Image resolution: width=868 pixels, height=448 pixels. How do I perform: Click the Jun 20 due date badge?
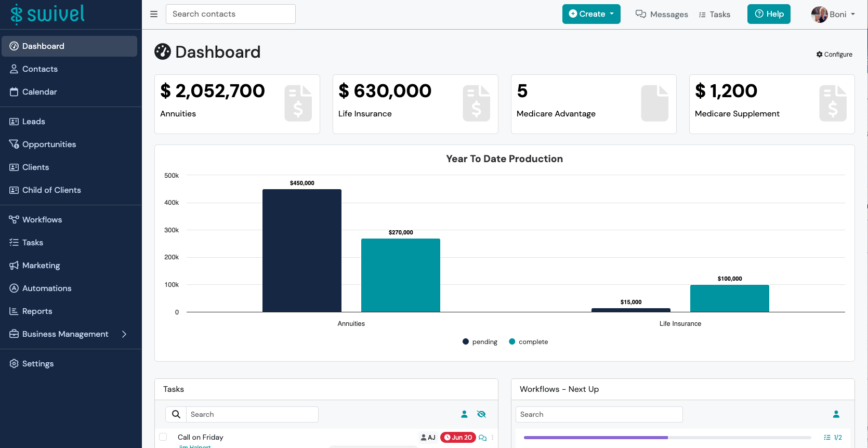pos(458,437)
